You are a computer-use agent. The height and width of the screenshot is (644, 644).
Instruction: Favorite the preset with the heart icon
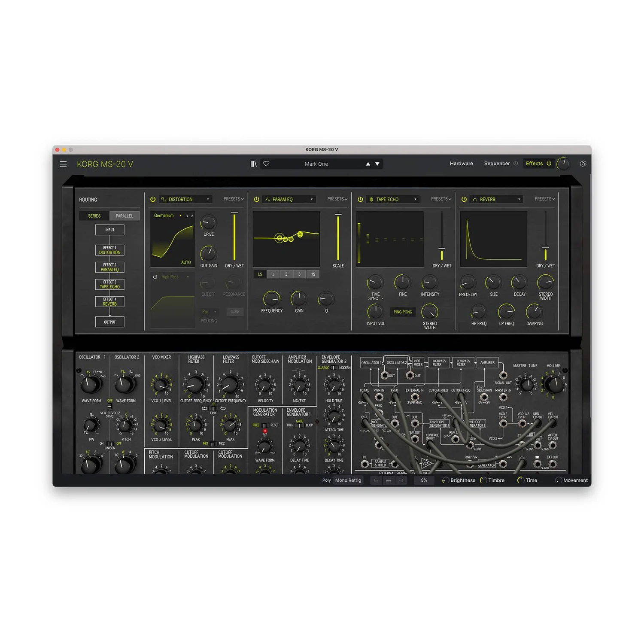coord(266,164)
